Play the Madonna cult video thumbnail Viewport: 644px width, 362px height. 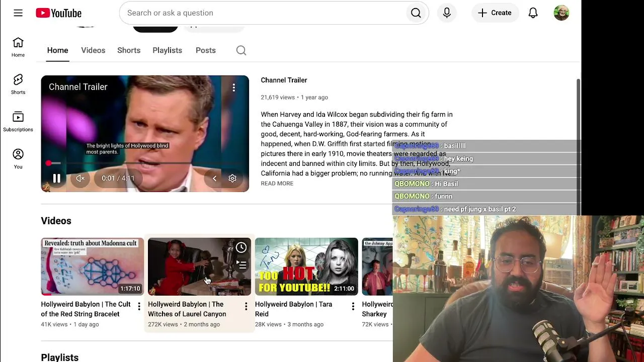click(x=93, y=266)
